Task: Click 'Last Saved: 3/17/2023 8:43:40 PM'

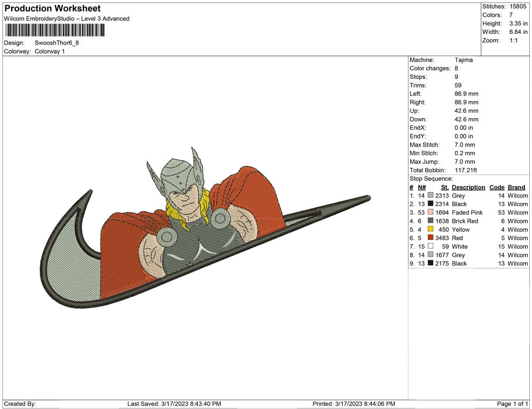Action: click(175, 404)
